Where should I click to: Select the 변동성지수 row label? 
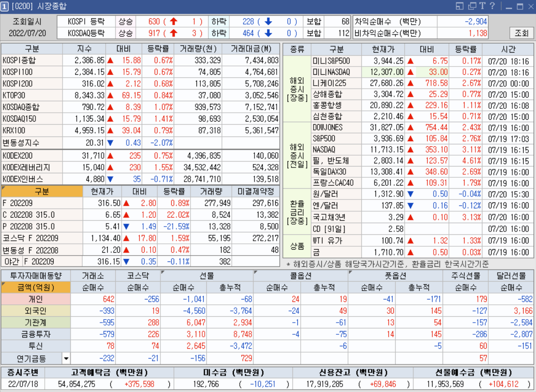(x=32, y=142)
